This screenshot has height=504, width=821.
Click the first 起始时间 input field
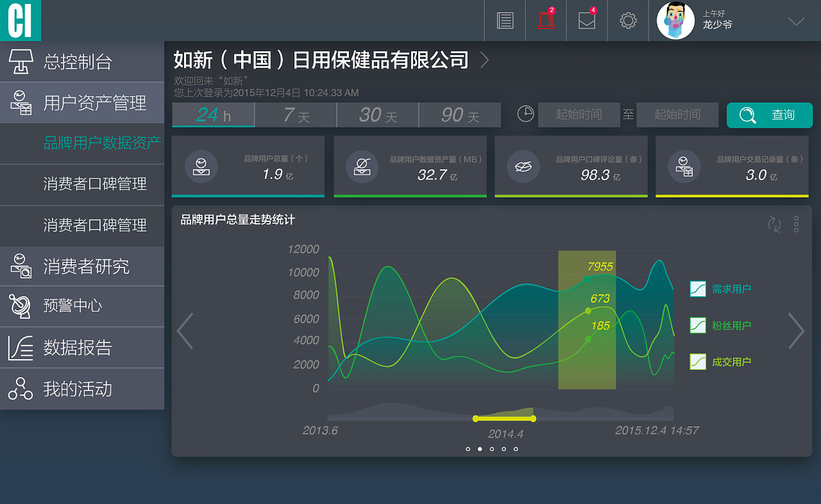(x=579, y=115)
